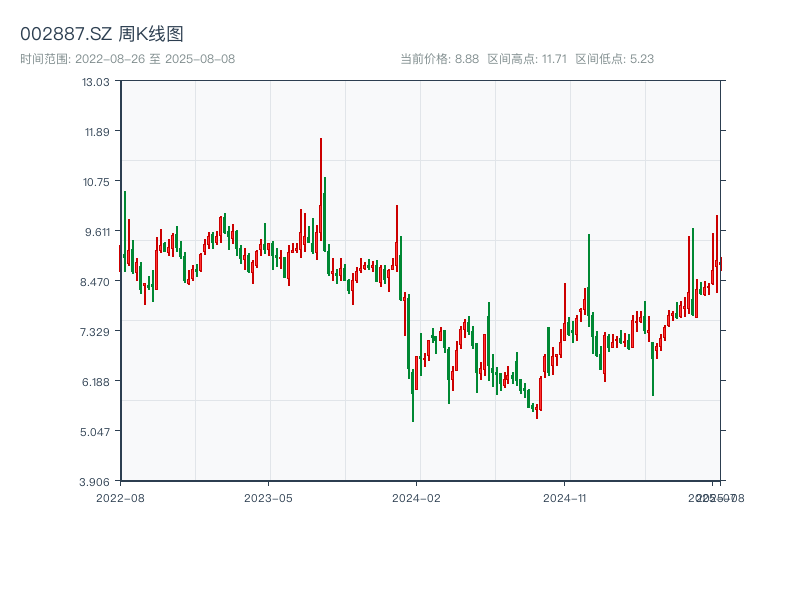Click the 002887.SZ 周K线图 chart title
The height and width of the screenshot is (600, 800).
point(102,35)
